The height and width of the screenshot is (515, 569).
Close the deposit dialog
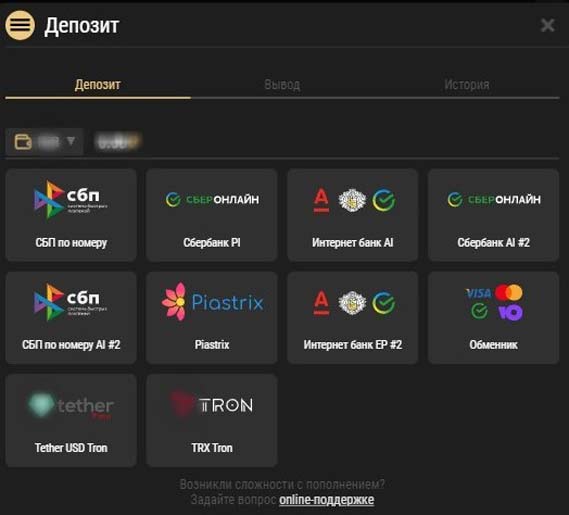[x=547, y=25]
